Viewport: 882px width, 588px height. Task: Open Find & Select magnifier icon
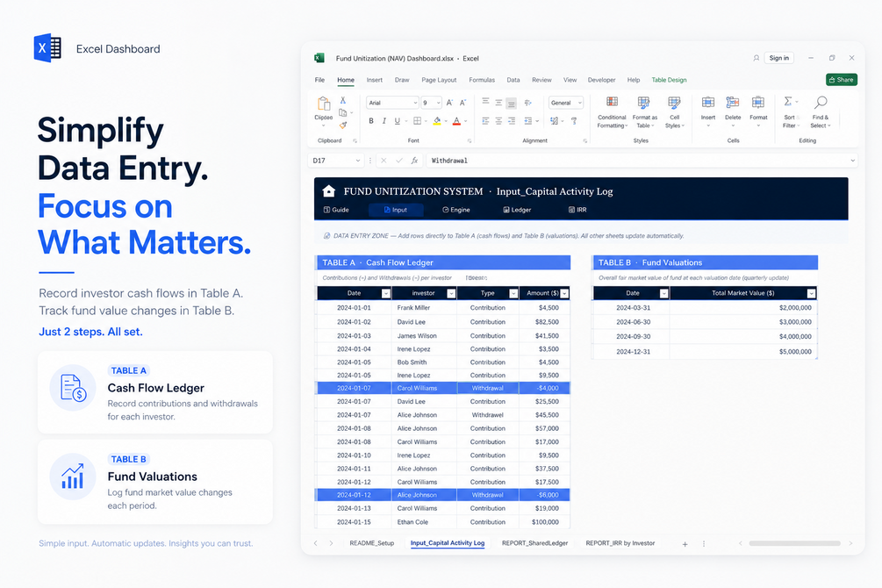[x=821, y=102]
